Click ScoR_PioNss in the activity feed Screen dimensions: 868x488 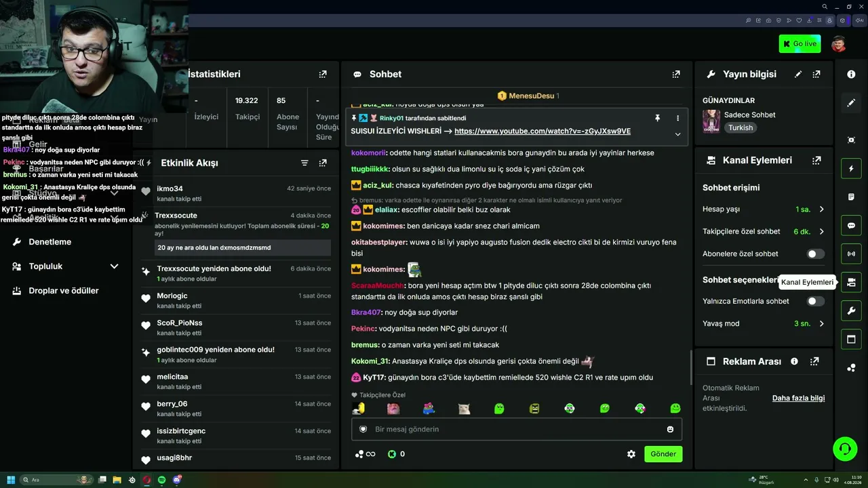[180, 323]
